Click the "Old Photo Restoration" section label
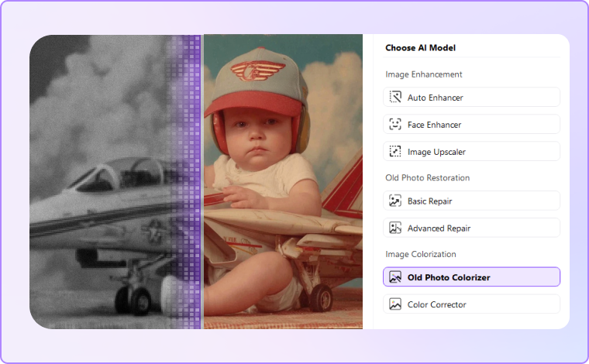589x364 pixels. (428, 177)
